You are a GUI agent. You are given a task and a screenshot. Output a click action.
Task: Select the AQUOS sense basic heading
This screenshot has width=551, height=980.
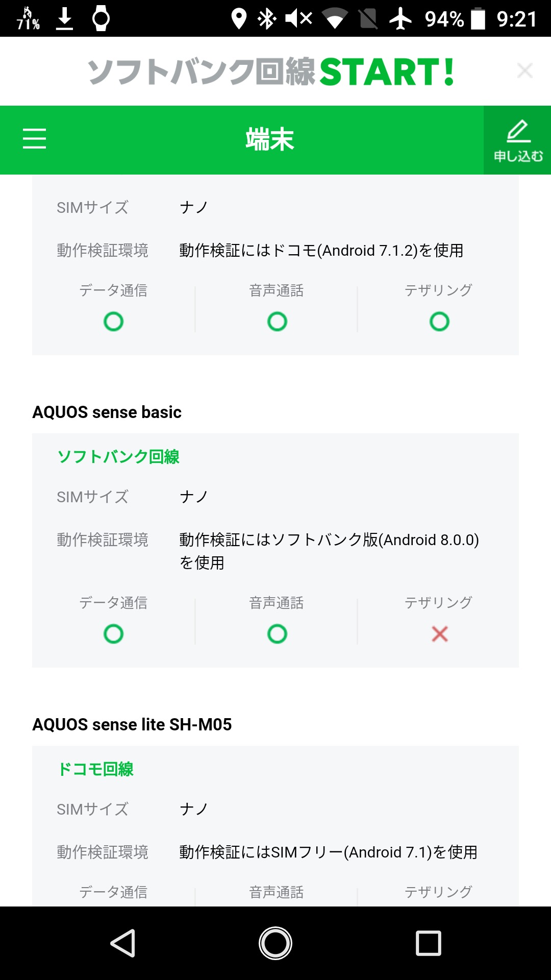coord(107,412)
